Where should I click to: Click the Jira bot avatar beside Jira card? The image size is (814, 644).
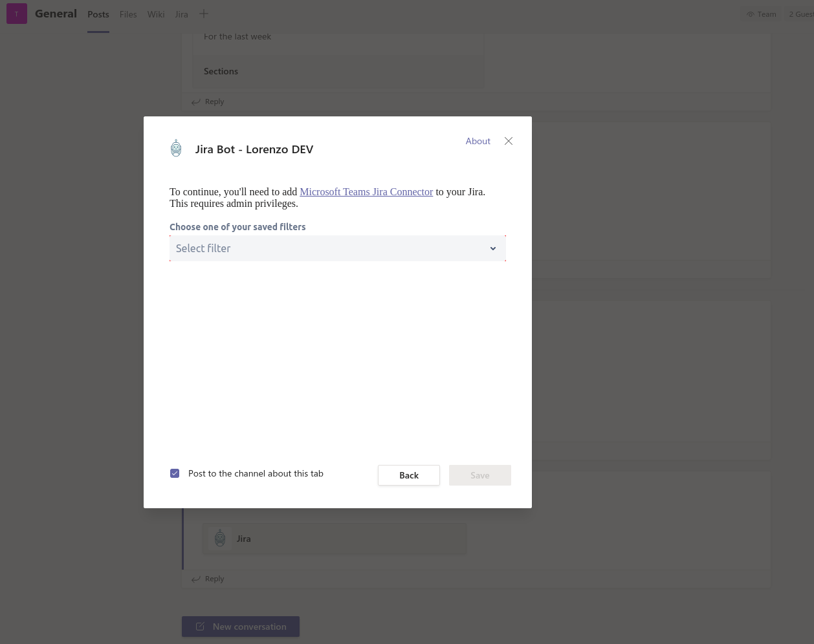tap(220, 538)
